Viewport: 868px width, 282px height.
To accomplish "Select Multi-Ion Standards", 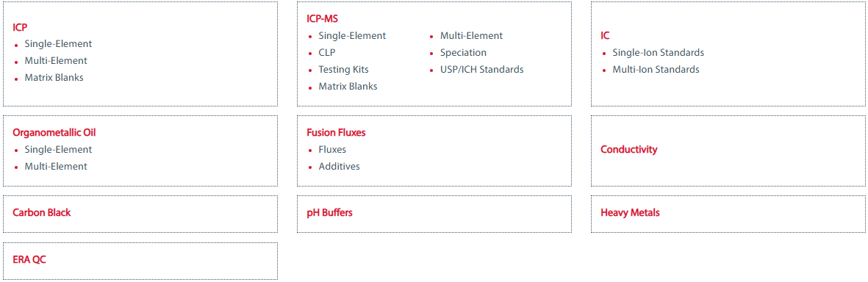I will 656,70.
